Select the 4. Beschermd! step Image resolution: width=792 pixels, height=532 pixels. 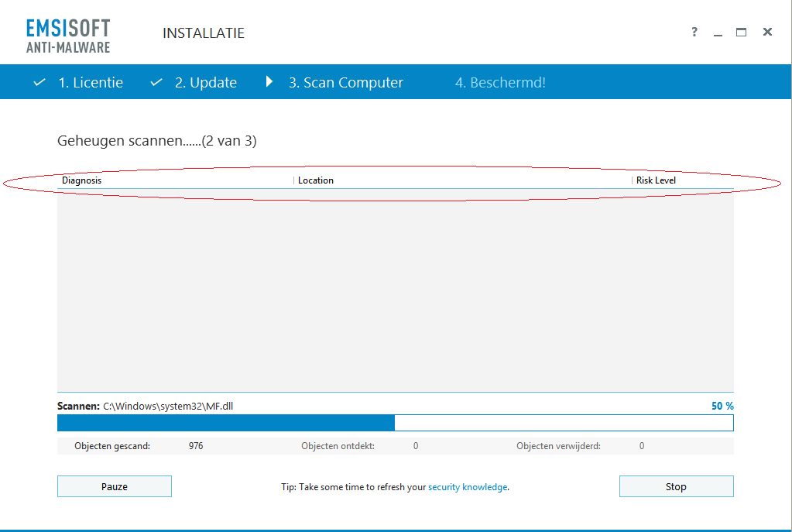point(500,82)
